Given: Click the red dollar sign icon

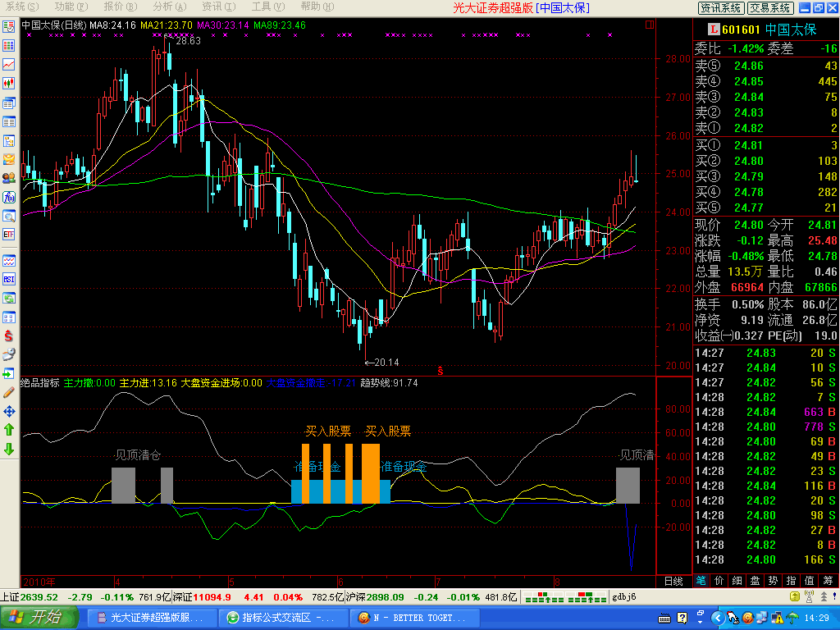Looking at the screenshot, I should point(9,336).
